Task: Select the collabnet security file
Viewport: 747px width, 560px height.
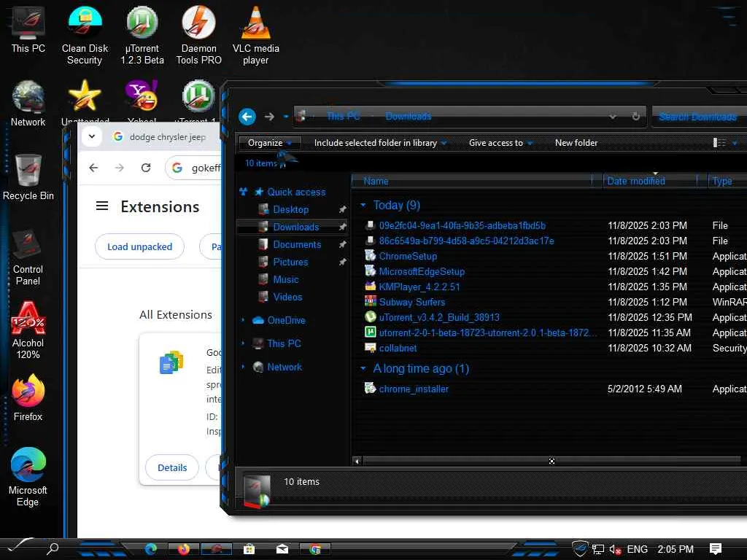Action: tap(398, 348)
